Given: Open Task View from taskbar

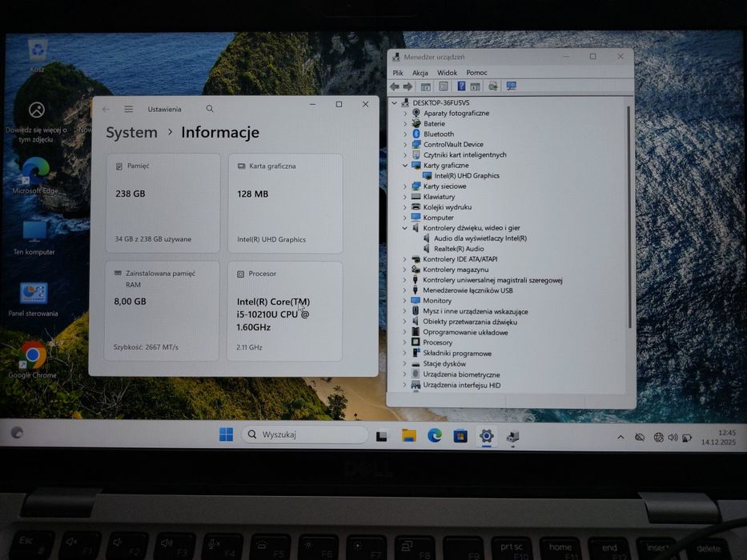Looking at the screenshot, I should pyautogui.click(x=382, y=436).
